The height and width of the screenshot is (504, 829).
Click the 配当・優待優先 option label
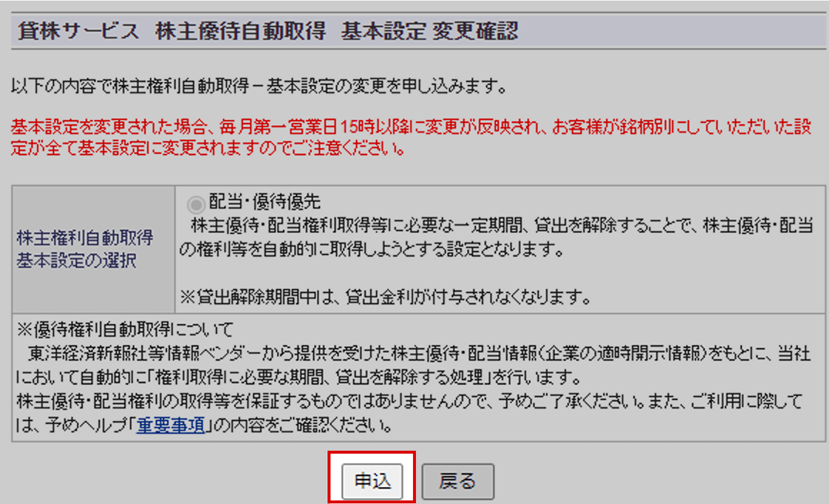(264, 201)
